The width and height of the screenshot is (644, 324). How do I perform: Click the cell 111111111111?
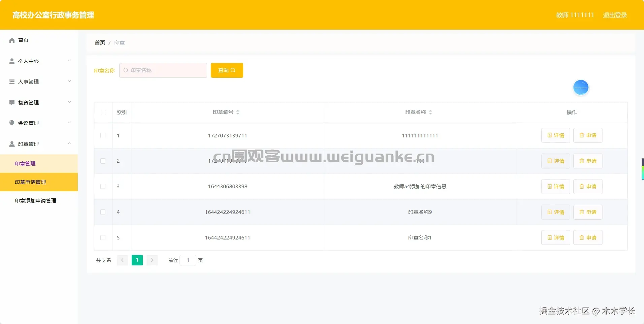pos(420,136)
